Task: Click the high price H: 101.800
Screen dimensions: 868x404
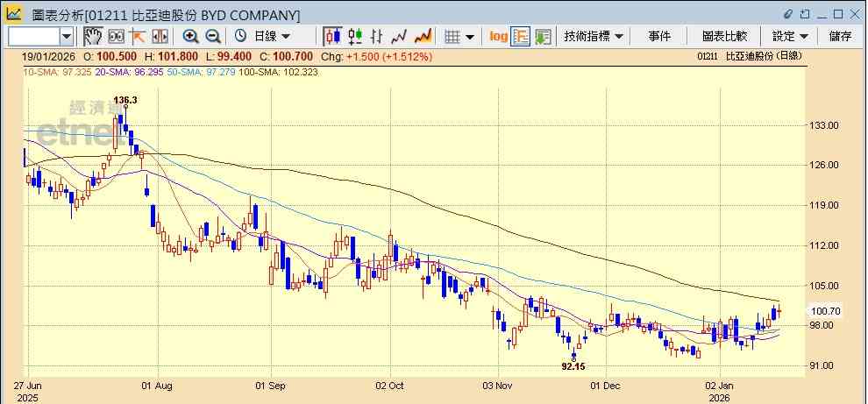Action: pos(171,56)
